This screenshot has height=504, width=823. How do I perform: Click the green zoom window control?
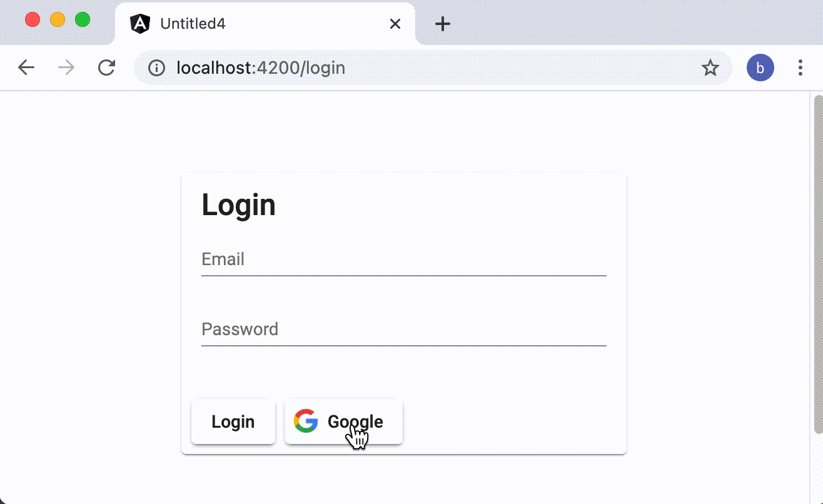[x=81, y=19]
